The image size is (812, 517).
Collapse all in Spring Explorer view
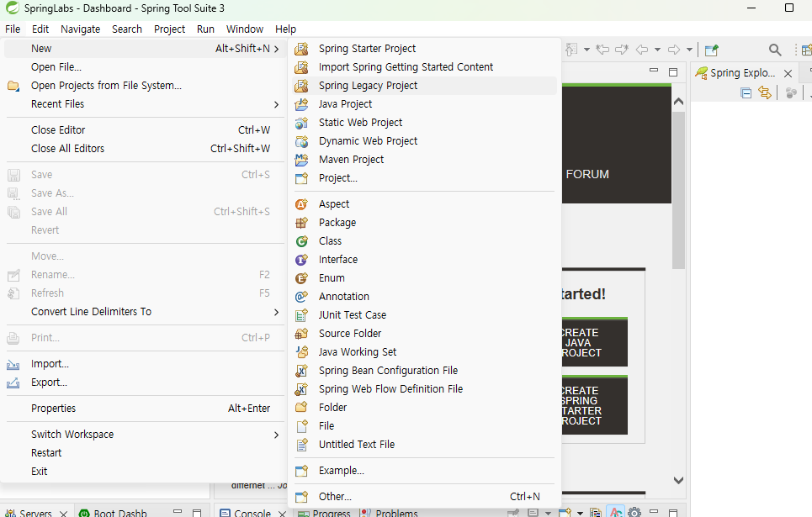pyautogui.click(x=746, y=93)
